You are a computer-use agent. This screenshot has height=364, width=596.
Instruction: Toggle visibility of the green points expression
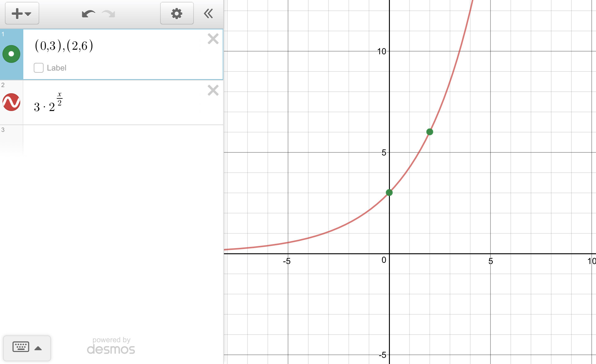click(x=11, y=54)
